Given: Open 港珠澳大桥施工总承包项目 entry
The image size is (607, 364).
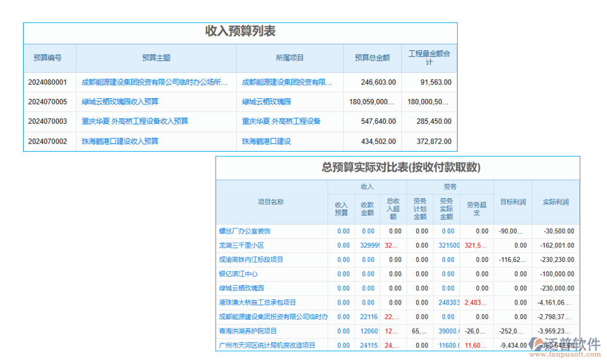Looking at the screenshot, I should pyautogui.click(x=257, y=303).
